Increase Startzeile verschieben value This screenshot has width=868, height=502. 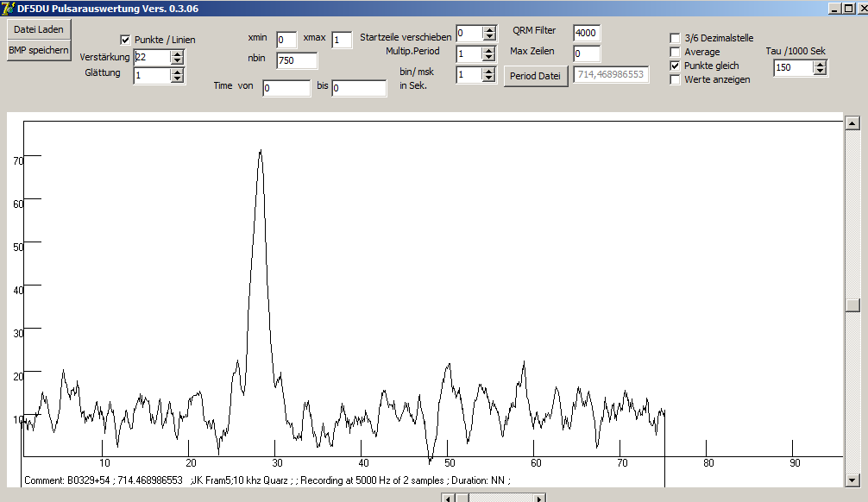pos(489,30)
